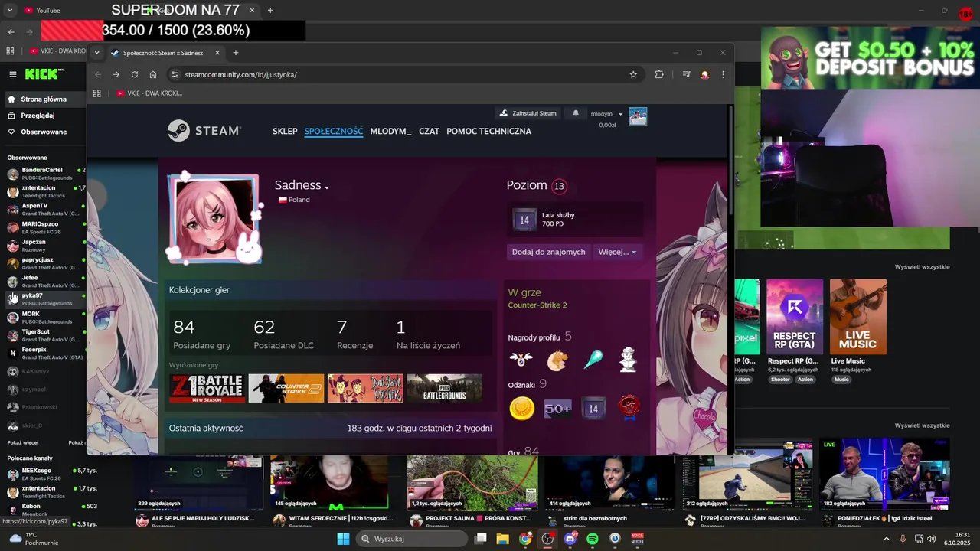Open the Don't Starve Together featured game thumbnail
Viewport: 980px width, 551px height.
coord(365,388)
